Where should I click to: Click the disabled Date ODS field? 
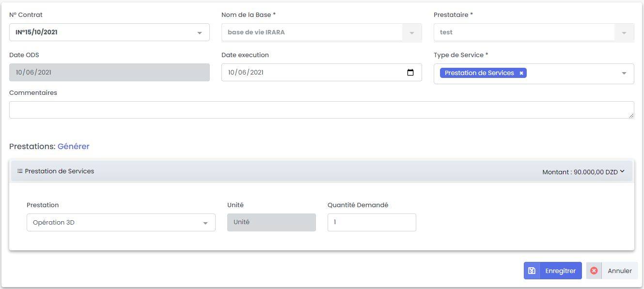(109, 73)
